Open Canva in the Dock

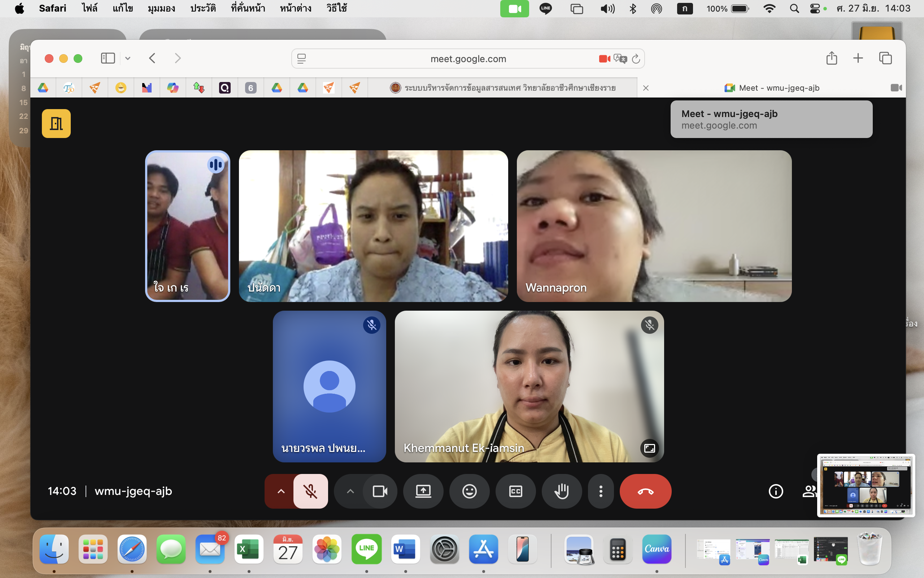(656, 549)
